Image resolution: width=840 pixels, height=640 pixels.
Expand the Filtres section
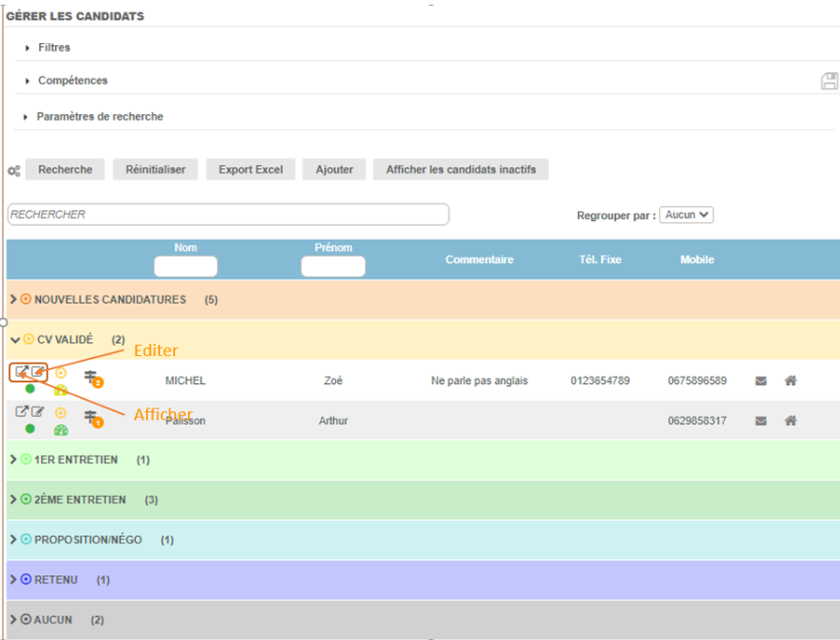click(x=54, y=48)
